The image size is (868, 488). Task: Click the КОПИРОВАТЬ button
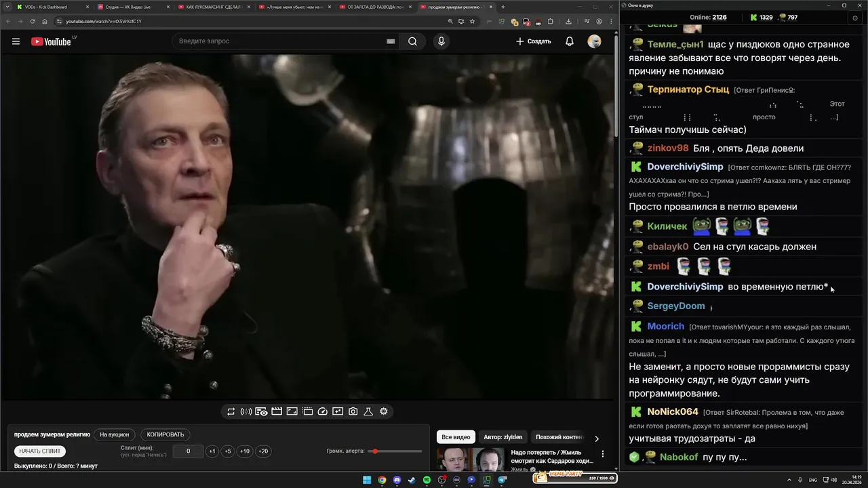click(x=165, y=434)
